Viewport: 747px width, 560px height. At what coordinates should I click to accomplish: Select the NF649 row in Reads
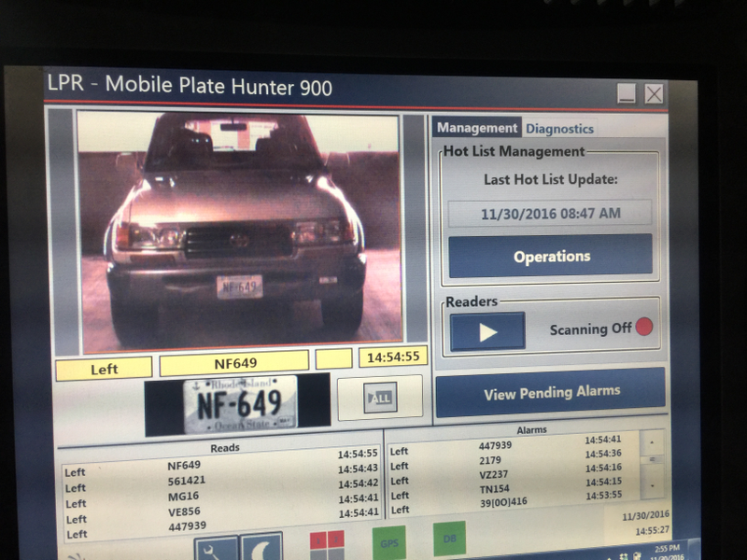221,463
